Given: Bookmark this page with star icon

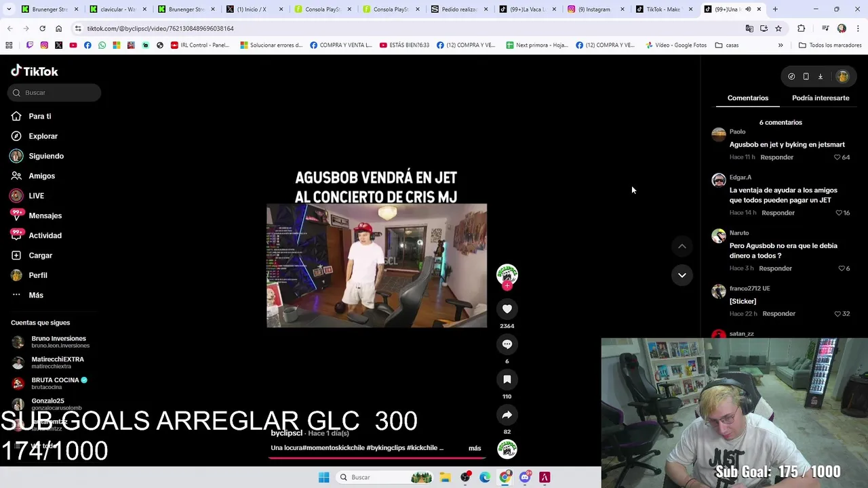Looking at the screenshot, I should (778, 28).
